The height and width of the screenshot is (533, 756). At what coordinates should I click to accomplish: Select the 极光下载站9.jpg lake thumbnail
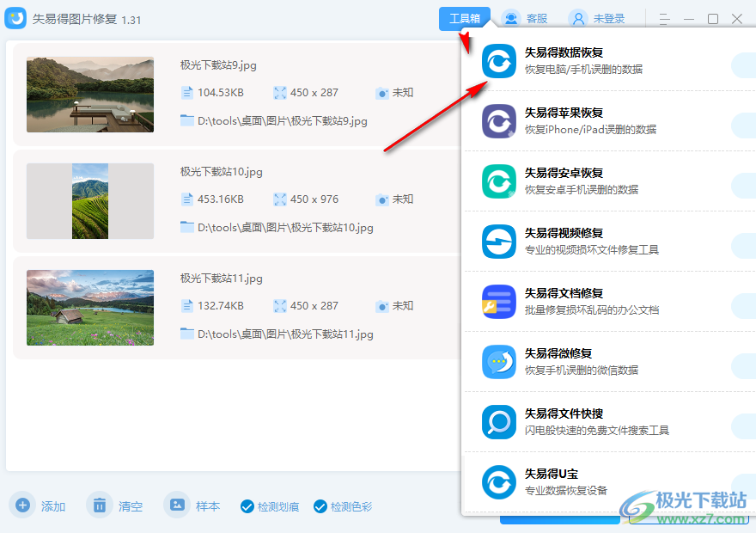tap(90, 95)
